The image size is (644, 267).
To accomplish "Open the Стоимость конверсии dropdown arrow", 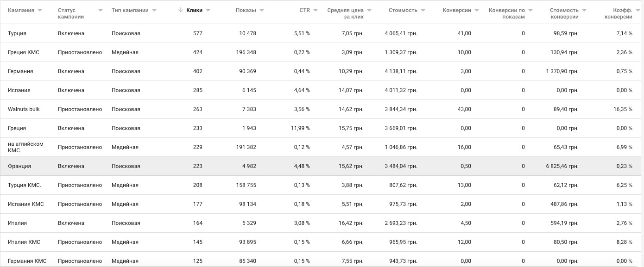I will pos(584,10).
